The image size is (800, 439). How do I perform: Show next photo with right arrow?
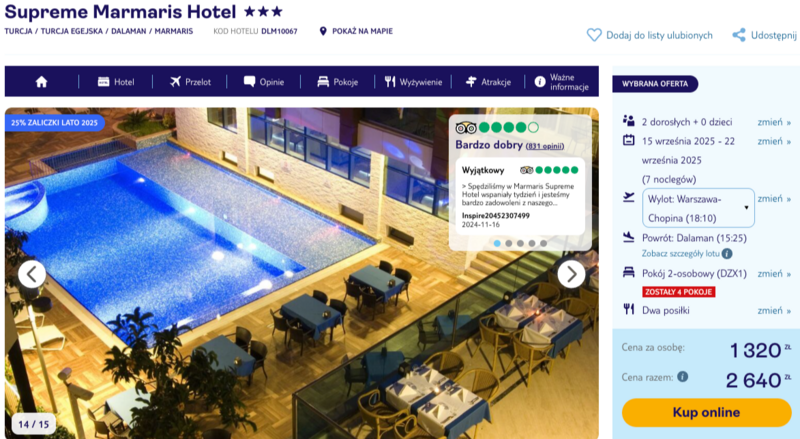pyautogui.click(x=571, y=274)
